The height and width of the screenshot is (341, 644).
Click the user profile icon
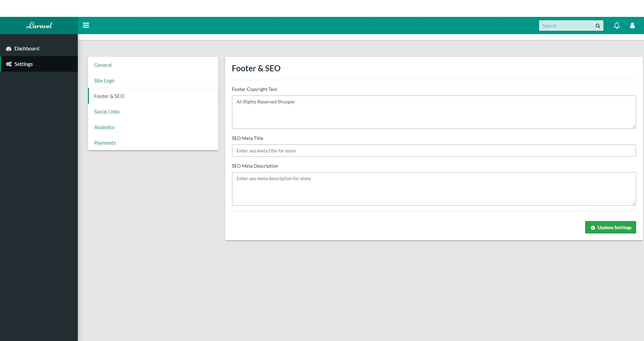point(632,25)
